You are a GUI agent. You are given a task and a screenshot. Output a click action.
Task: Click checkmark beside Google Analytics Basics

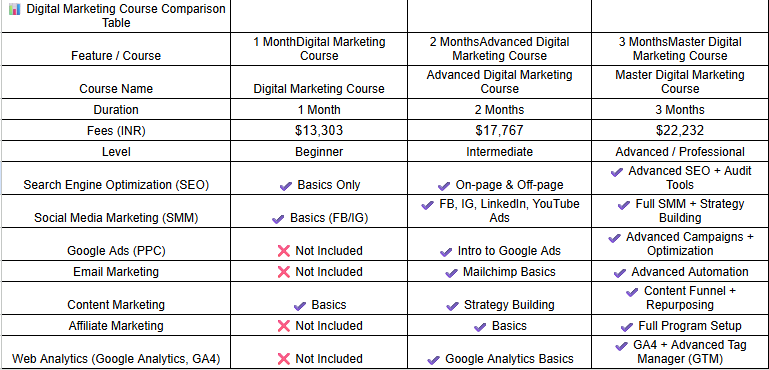(x=434, y=360)
